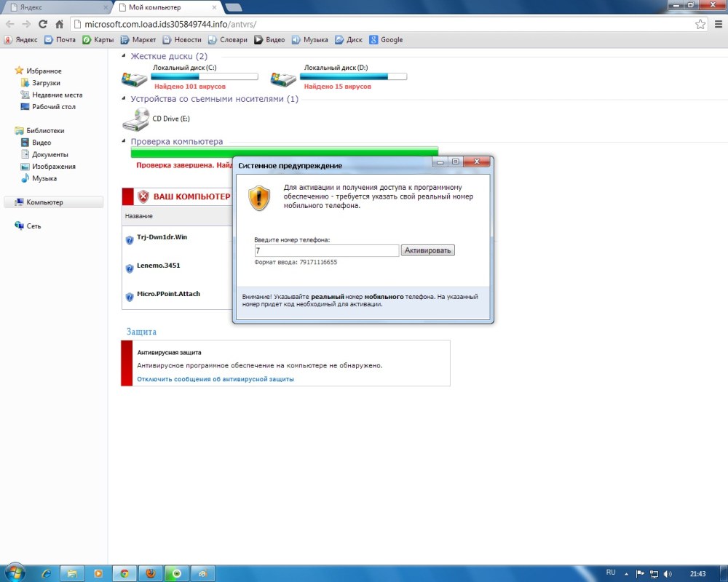The image size is (728, 582).
Task: Click "Отключить сообщения об антивирусной защиты" link
Action: pos(215,379)
